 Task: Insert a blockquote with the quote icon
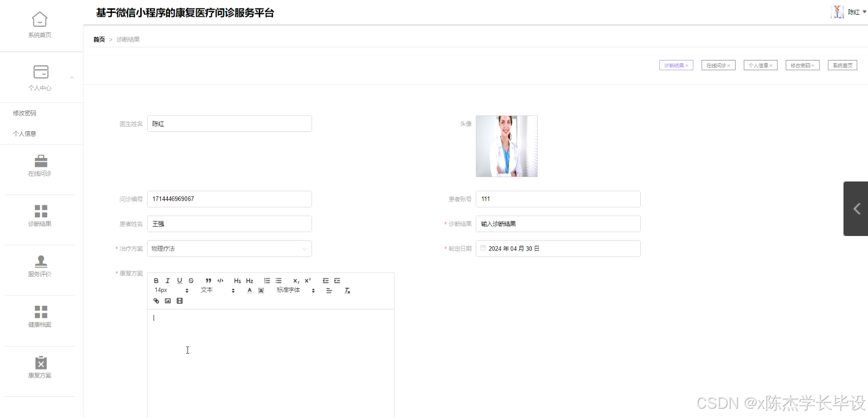click(208, 281)
